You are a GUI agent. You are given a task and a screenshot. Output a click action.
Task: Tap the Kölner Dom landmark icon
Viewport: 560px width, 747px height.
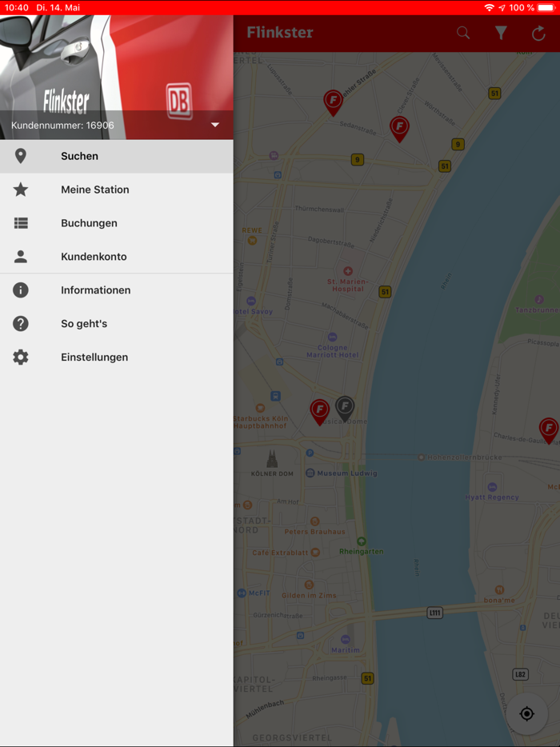click(x=272, y=458)
